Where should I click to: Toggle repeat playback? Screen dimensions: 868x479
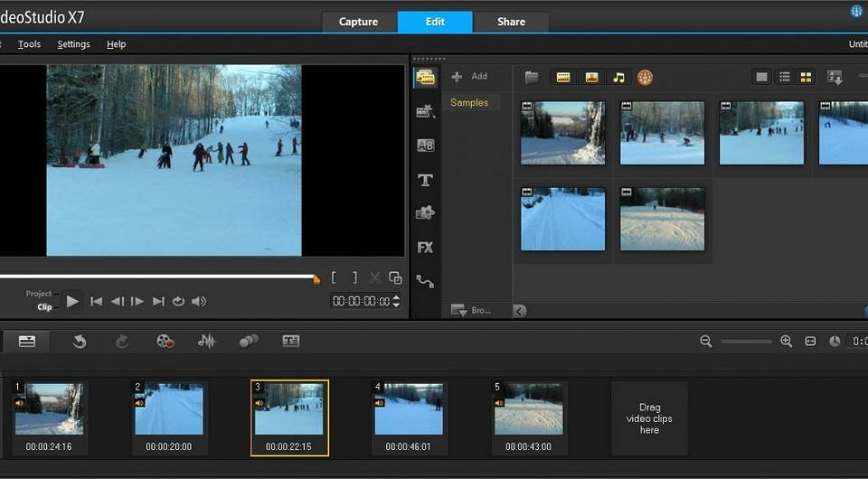tap(178, 302)
